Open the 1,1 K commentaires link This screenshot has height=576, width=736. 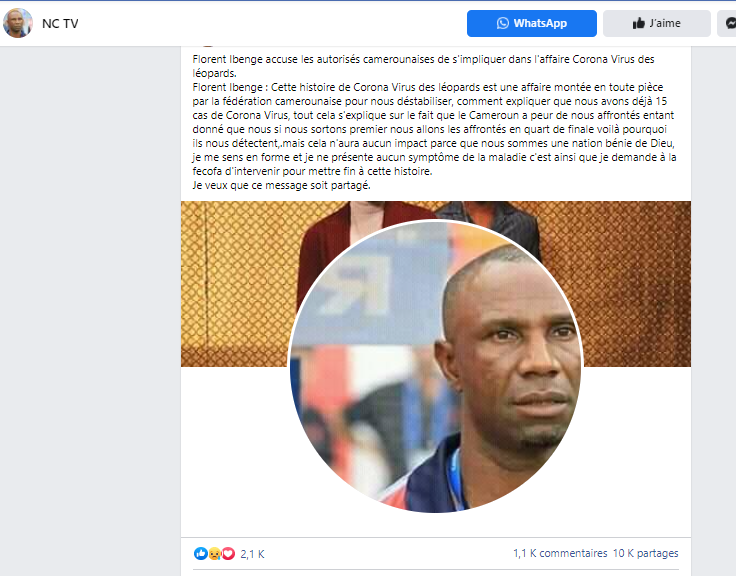(x=560, y=553)
